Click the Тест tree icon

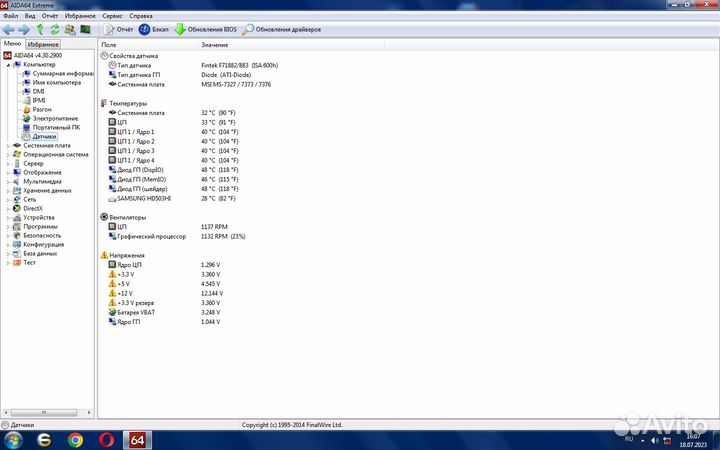17,263
